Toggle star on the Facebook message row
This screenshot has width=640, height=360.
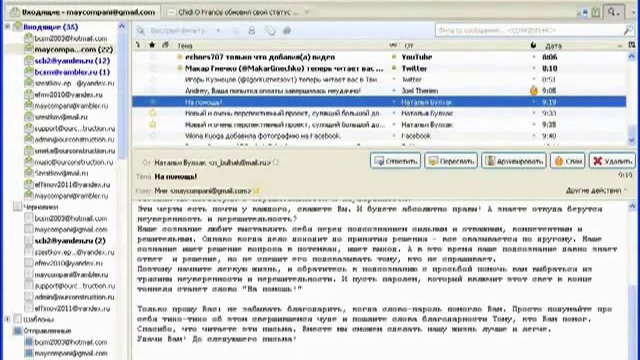153,136
